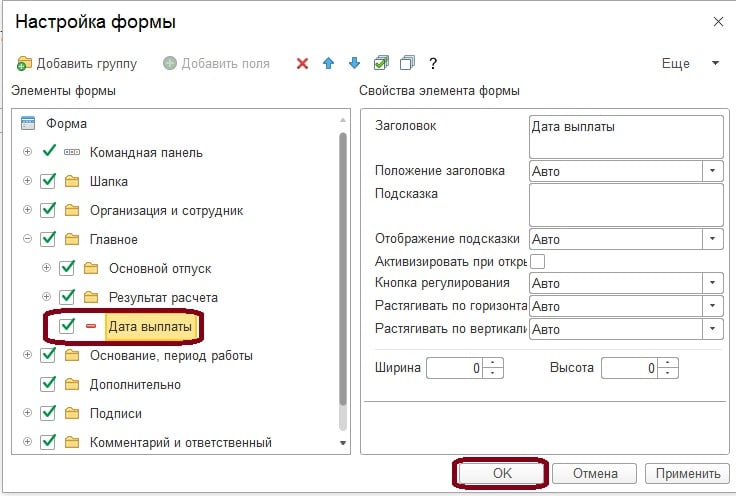Image resolution: width=736 pixels, height=496 pixels.
Task: Increase Ширина with the up spinner
Action: (493, 363)
